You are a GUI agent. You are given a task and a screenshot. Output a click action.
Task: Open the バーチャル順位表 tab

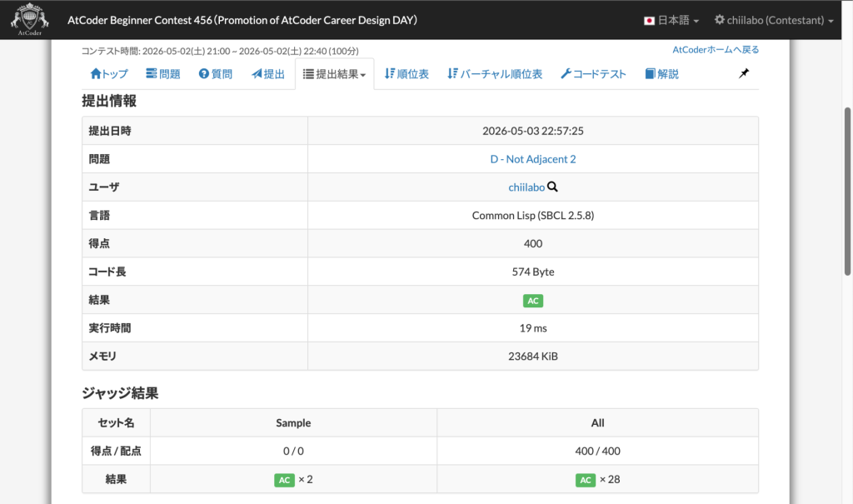tap(495, 74)
